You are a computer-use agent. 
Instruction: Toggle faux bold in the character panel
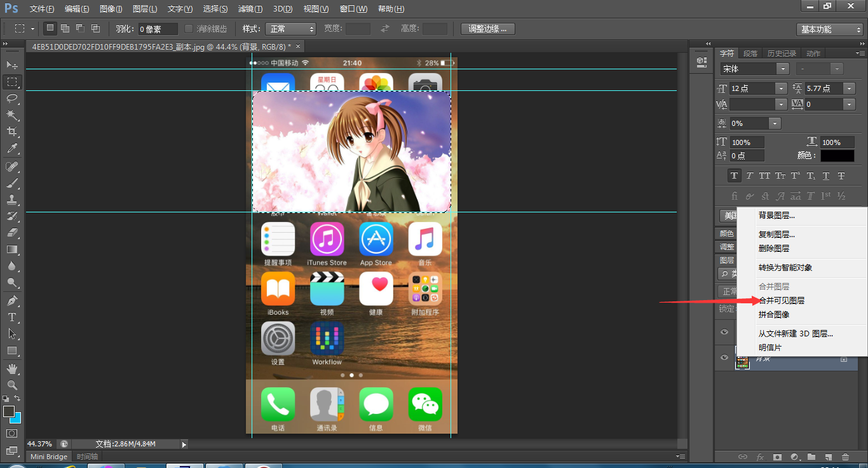click(735, 176)
